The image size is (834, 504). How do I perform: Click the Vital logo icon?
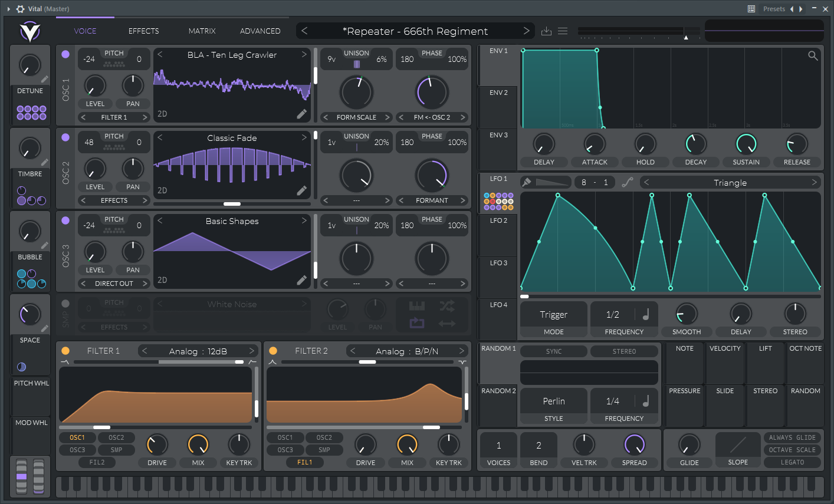(x=29, y=31)
